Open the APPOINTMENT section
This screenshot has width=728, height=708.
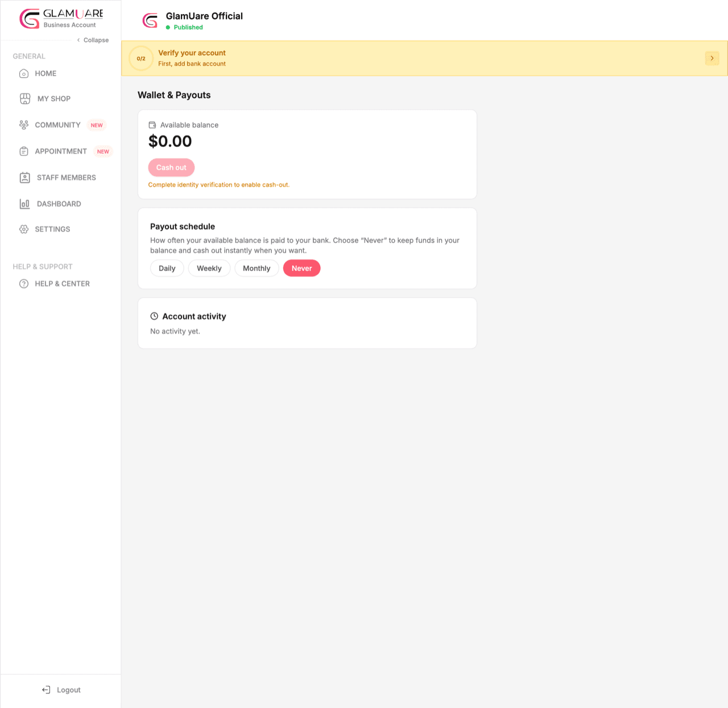61,151
